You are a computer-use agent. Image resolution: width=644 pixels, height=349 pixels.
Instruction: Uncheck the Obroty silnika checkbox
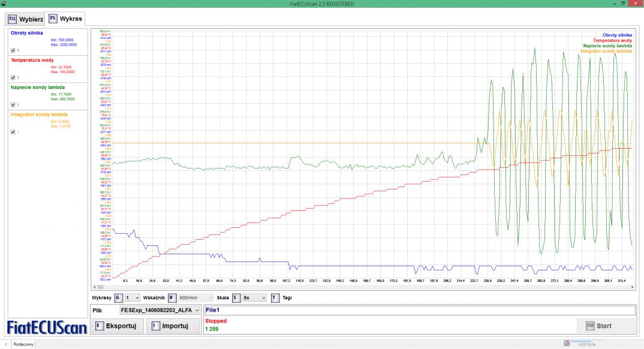pyautogui.click(x=14, y=50)
